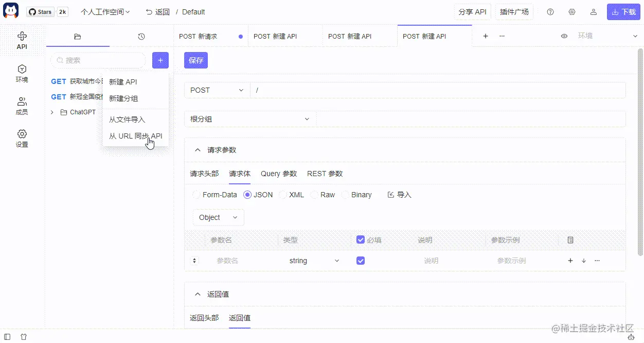Click the Eolink cat logo icon
Viewport: 644px width, 343px height.
coord(11,11)
